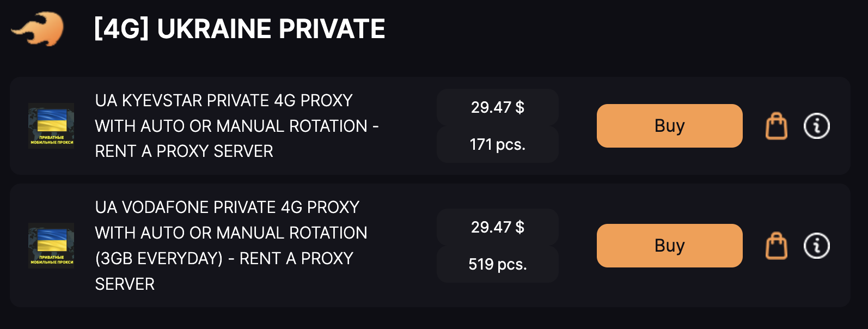Click the orange flame logo icon
868x329 pixels.
[38, 29]
